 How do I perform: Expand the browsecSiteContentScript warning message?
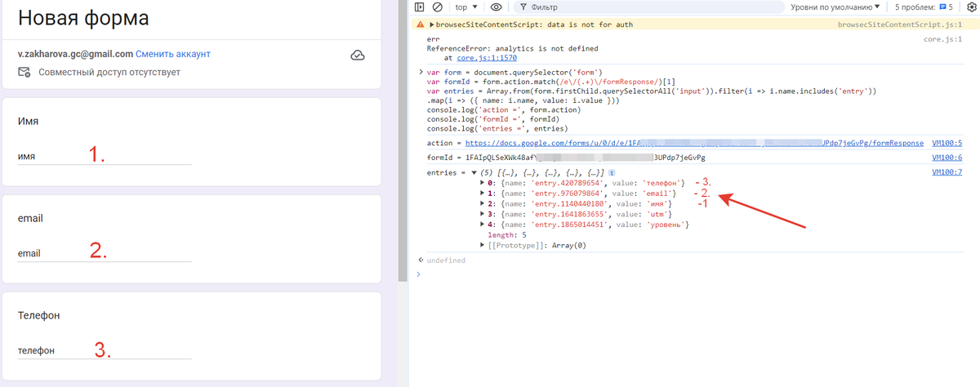coord(431,24)
